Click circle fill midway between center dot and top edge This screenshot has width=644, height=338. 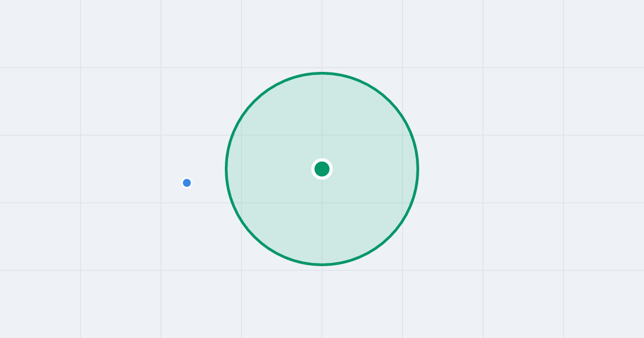322,121
